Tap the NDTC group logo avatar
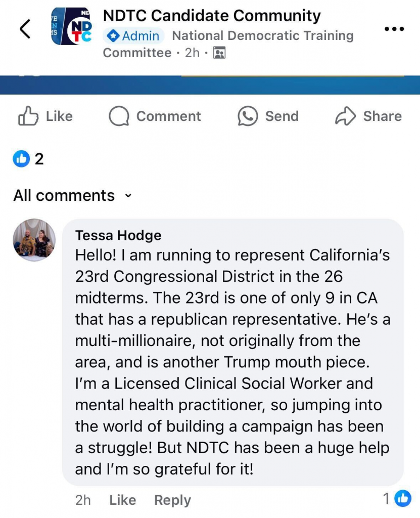This screenshot has width=420, height=518. (72, 26)
